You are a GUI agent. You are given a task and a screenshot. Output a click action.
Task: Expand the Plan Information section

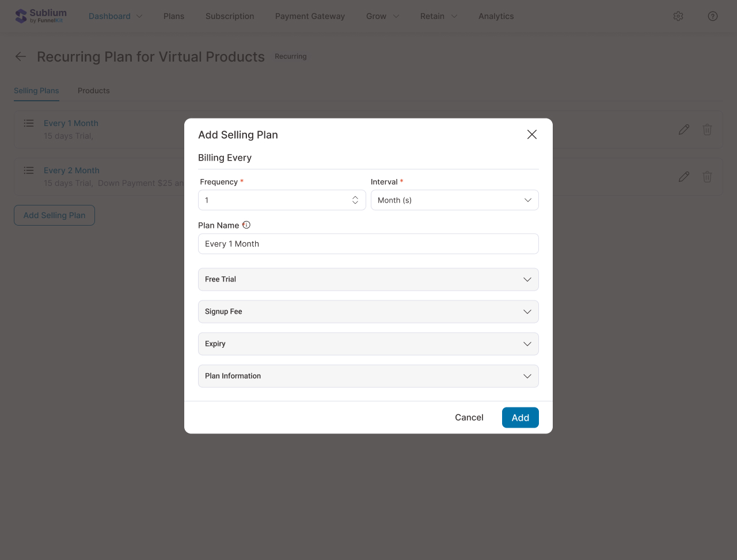click(x=368, y=376)
